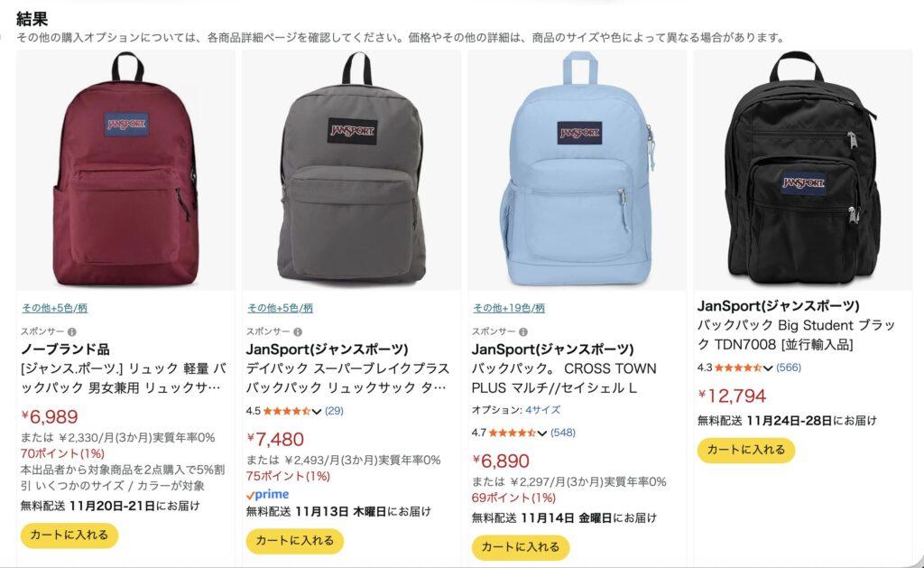Image resolution: width=924 pixels, height=568 pixels.
Task: Add light blue ¥6,890 backpack to cart
Action: [x=521, y=547]
